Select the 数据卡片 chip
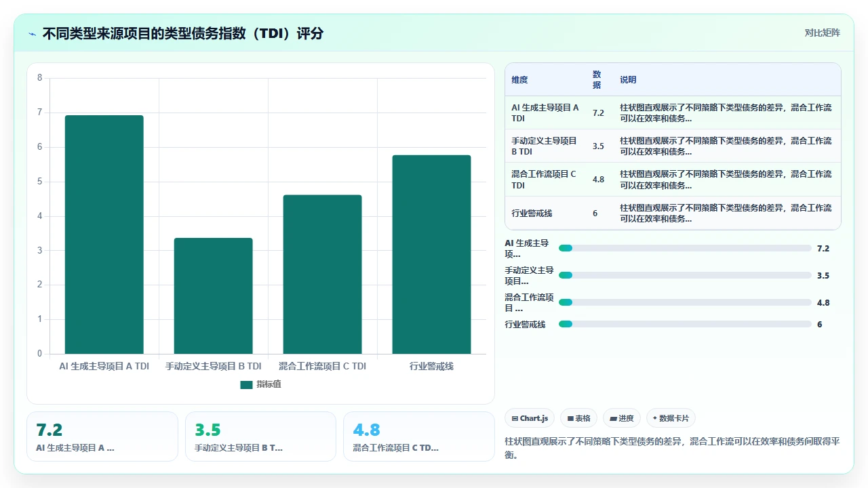Screen dimensions: 868x488 (x=671, y=418)
